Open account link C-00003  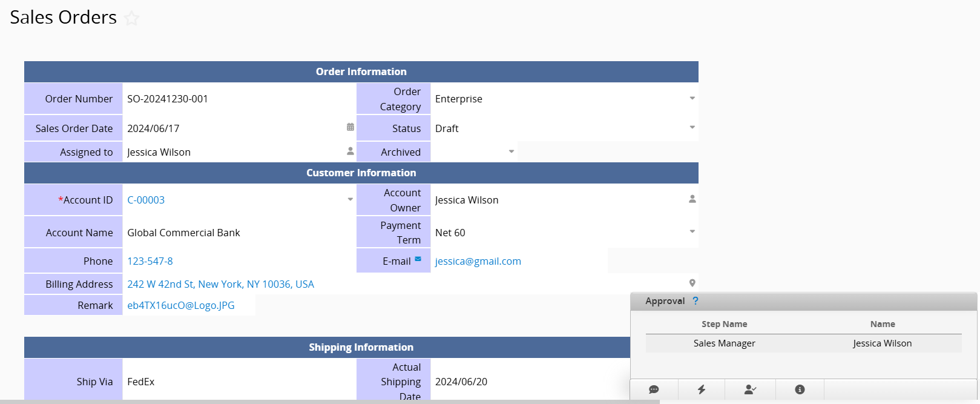146,200
